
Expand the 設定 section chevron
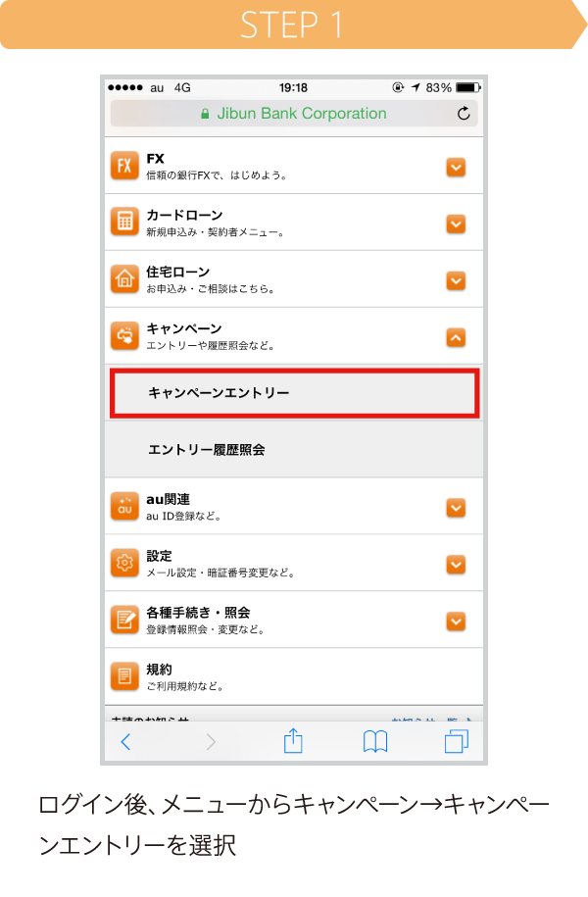[x=456, y=565]
